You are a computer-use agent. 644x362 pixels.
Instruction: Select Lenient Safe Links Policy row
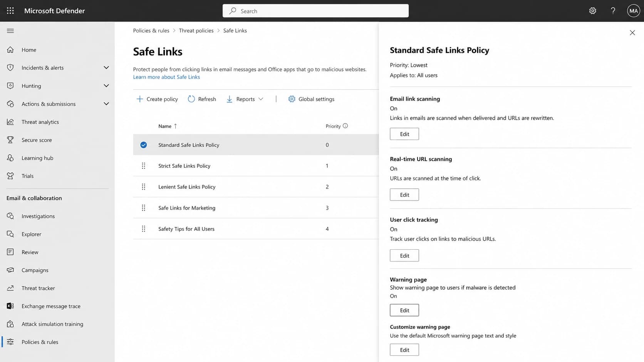coord(256,187)
